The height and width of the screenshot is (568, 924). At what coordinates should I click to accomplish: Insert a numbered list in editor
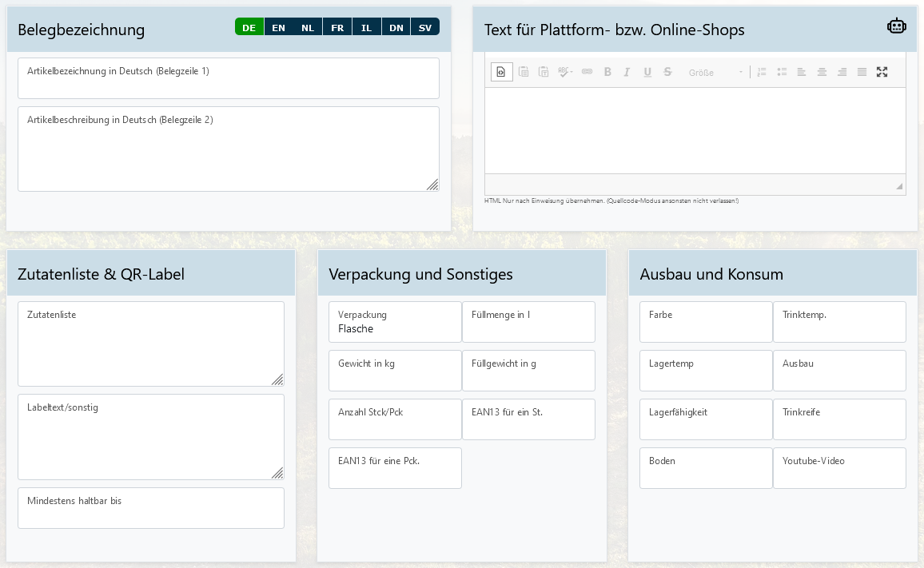(762, 72)
